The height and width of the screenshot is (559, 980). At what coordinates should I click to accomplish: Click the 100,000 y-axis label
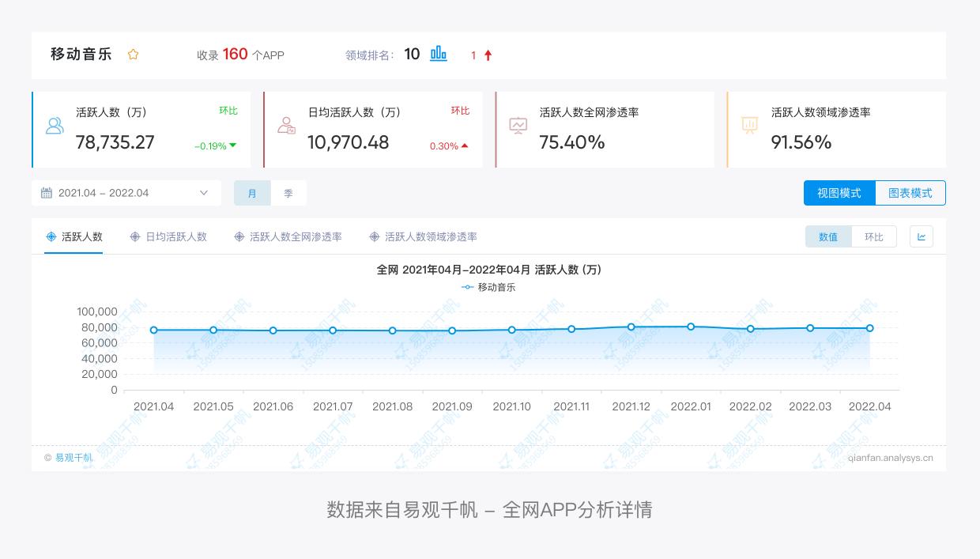coord(97,312)
